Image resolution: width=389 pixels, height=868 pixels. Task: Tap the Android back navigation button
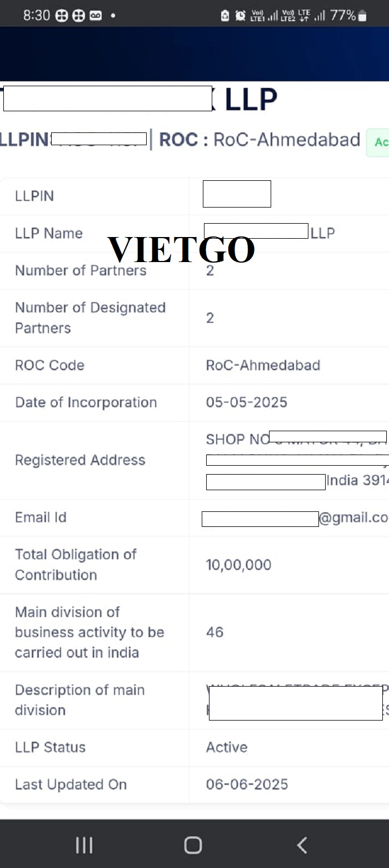[x=302, y=845]
